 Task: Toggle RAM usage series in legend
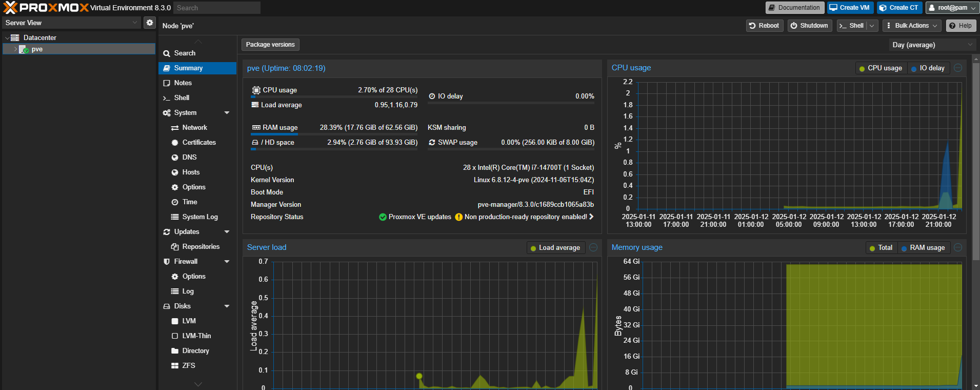(923, 248)
